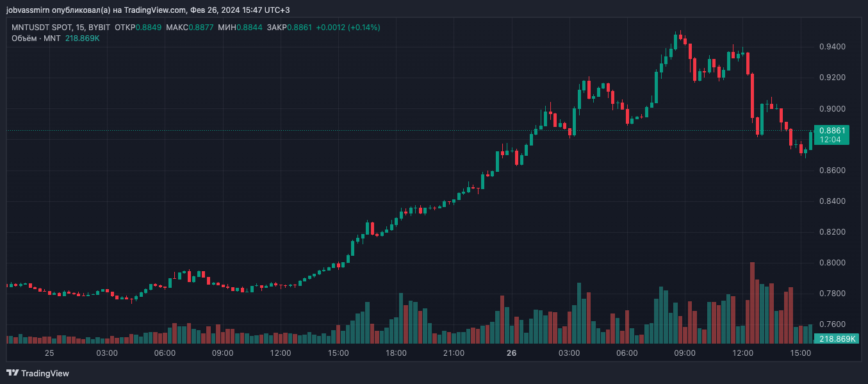868x384 pixels.
Task: Click date label 25 on time axis
Action: [49, 353]
